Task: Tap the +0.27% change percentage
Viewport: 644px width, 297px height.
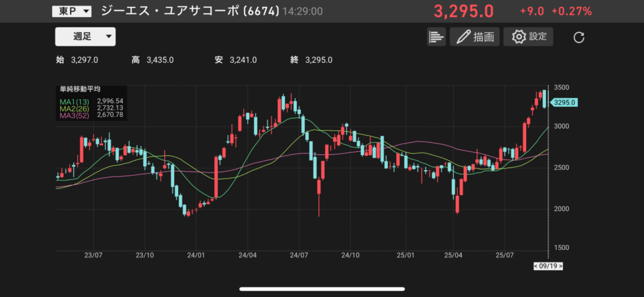Action: point(571,11)
